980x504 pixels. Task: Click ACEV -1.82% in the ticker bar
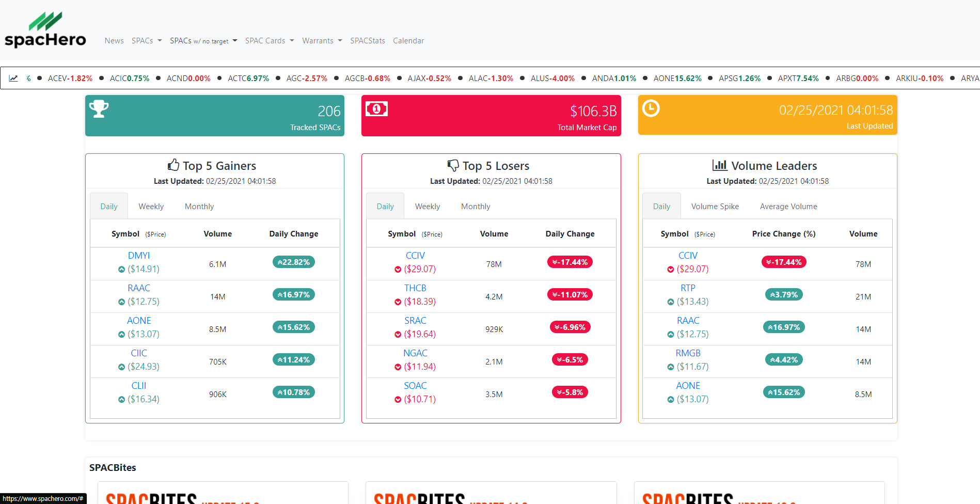pyautogui.click(x=70, y=78)
